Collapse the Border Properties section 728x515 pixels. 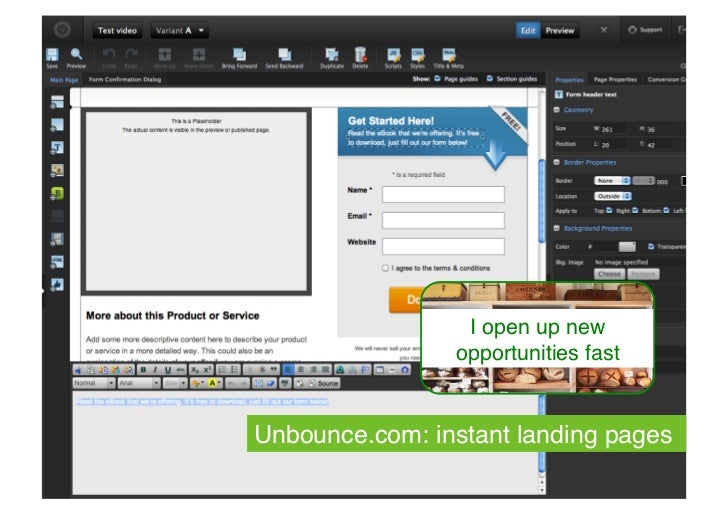[x=557, y=162]
